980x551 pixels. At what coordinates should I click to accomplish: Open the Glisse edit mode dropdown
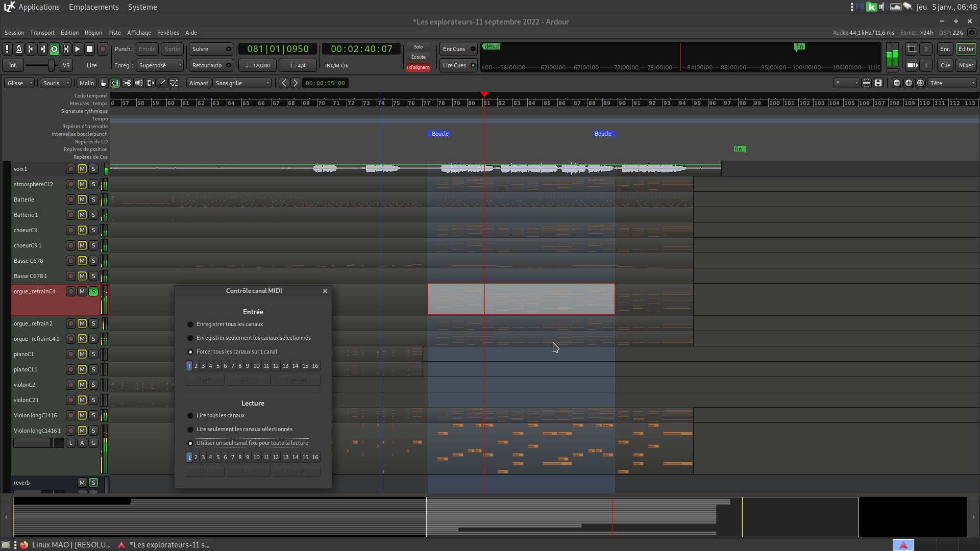click(x=20, y=83)
